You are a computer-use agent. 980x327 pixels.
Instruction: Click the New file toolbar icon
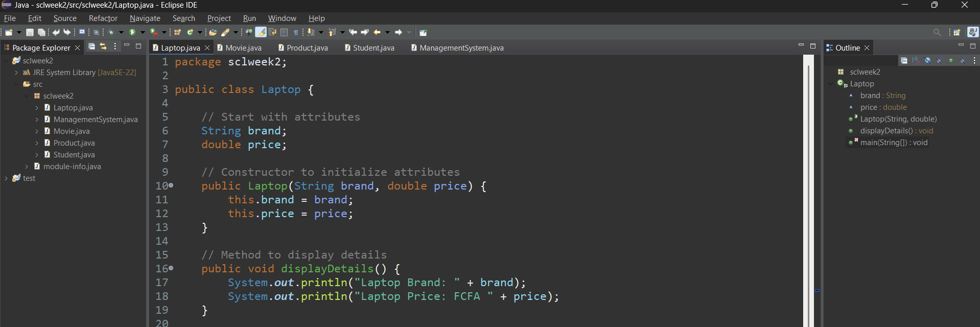[9, 32]
